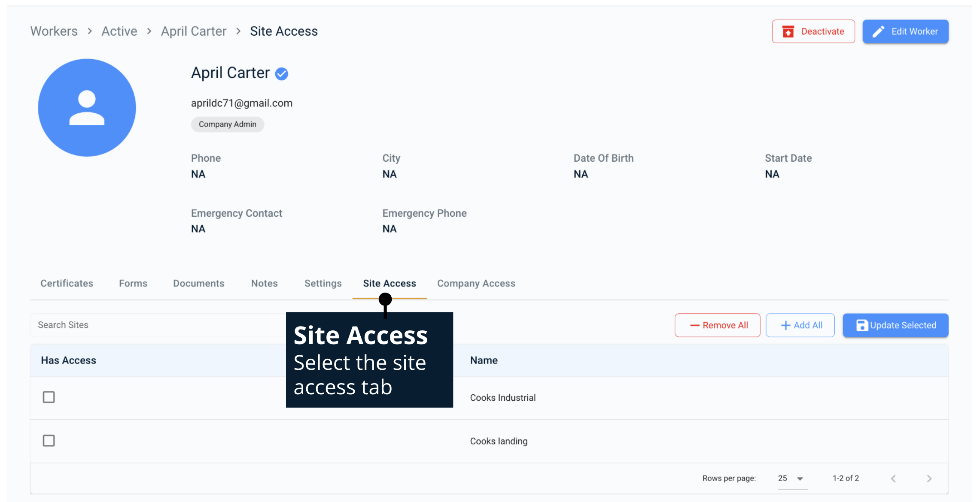Open the Company Access tab
This screenshot has height=502, width=980.
(x=476, y=284)
